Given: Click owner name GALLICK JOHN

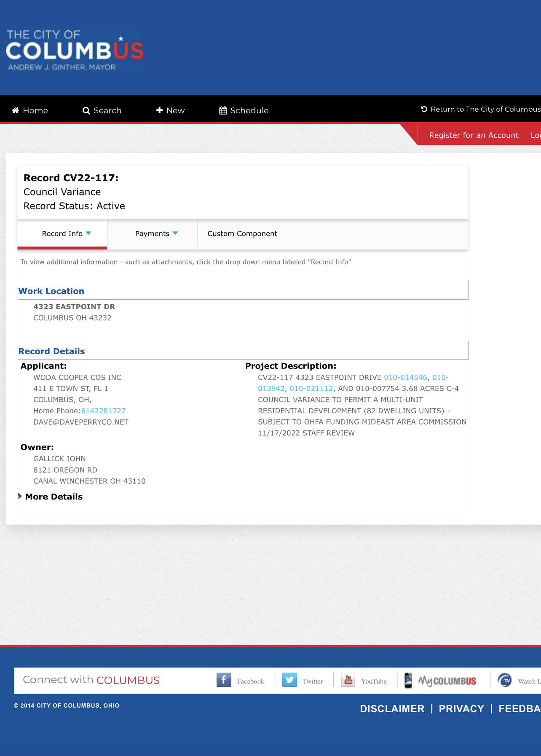Looking at the screenshot, I should pyautogui.click(x=59, y=459).
